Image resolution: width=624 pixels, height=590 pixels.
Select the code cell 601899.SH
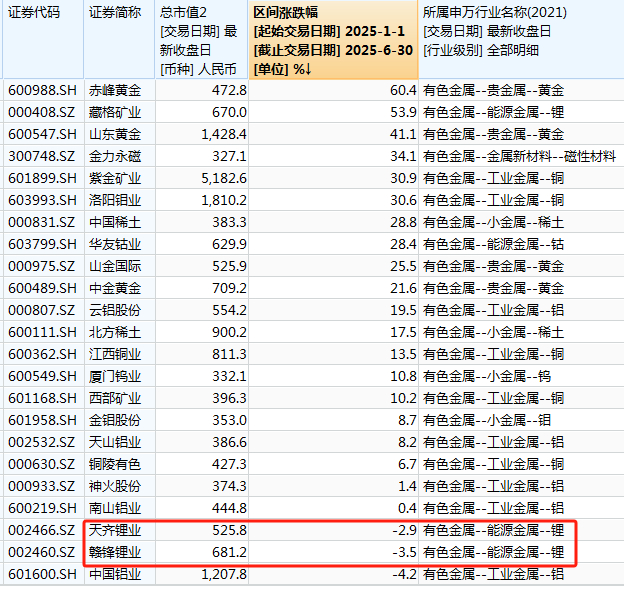[x=42, y=178]
